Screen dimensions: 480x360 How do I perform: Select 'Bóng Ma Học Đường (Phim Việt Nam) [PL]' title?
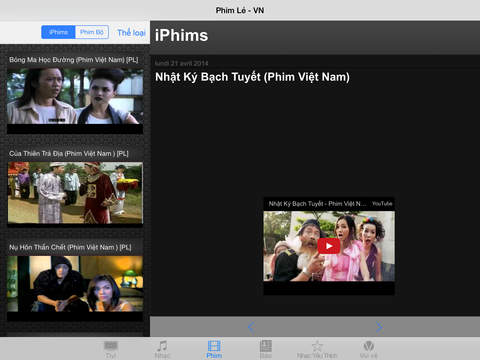(x=74, y=60)
